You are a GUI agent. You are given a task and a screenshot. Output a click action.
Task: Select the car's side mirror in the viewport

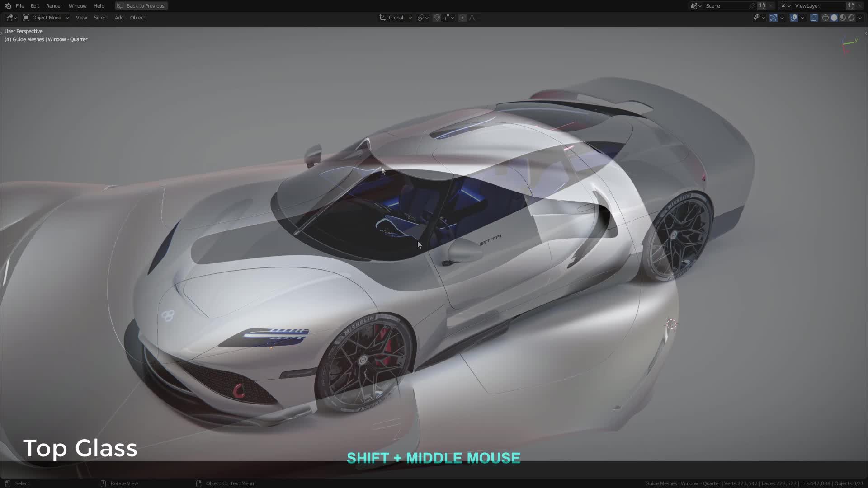click(463, 251)
